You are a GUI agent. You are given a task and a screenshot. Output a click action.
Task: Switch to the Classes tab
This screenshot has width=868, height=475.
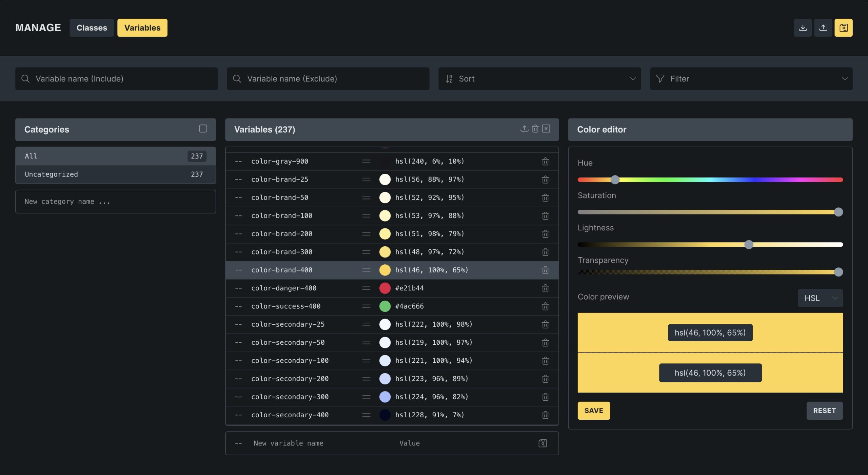coord(92,28)
